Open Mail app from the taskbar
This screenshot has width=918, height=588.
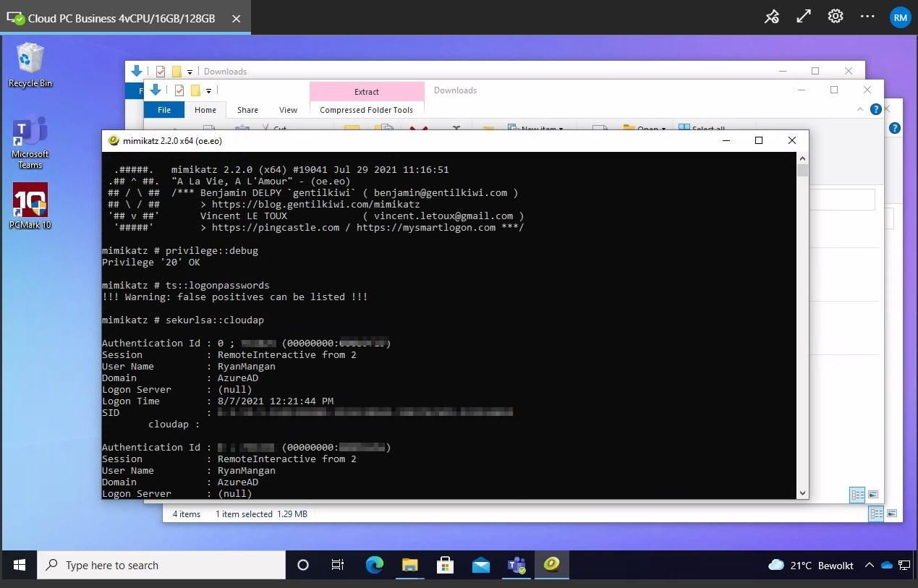click(x=481, y=566)
